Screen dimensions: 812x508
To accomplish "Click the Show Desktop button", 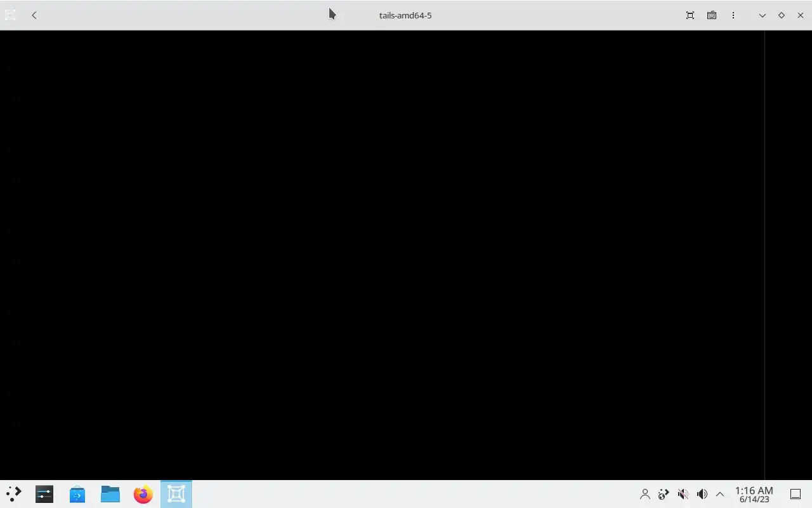I will pos(796,494).
